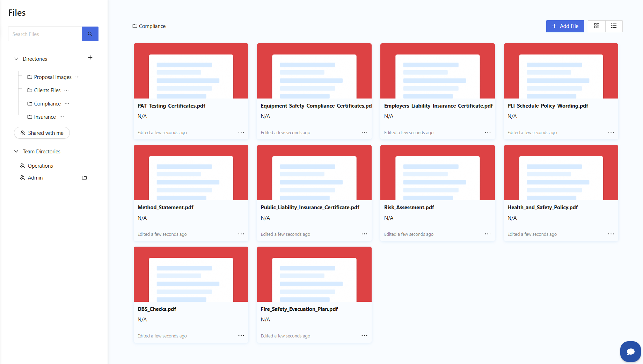Open more options for DBS_Checks.pdf
The height and width of the screenshot is (364, 643).
click(241, 336)
